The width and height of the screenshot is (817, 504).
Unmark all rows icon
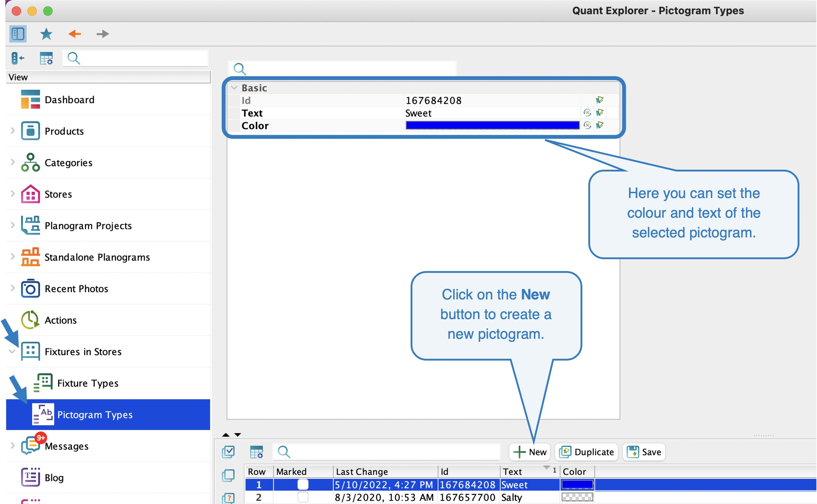229,475
